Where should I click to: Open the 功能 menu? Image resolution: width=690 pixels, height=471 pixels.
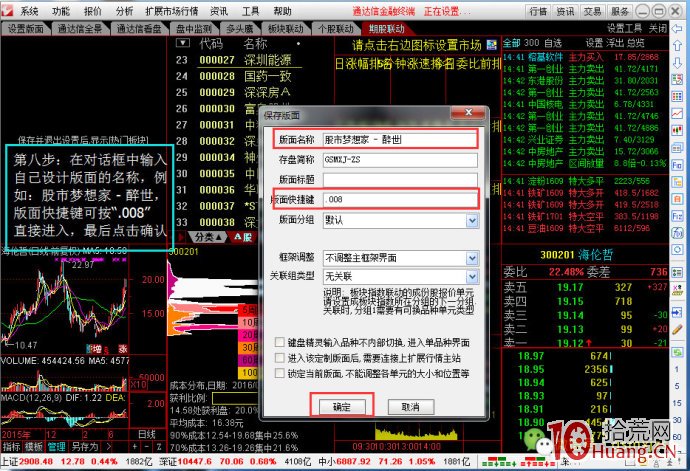(x=61, y=11)
